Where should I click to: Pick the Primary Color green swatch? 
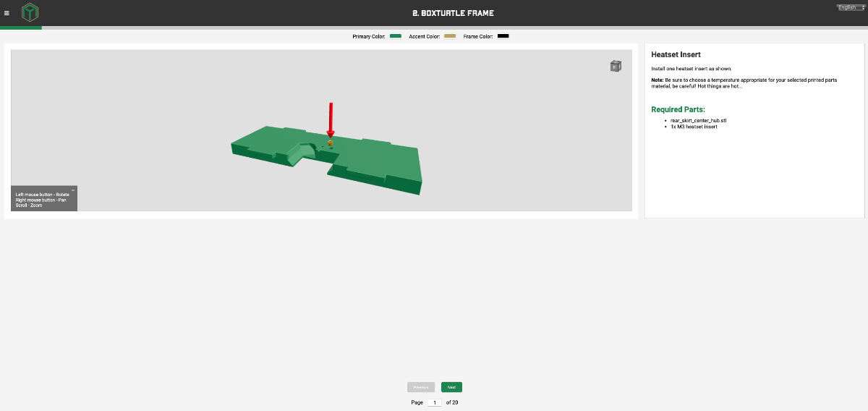click(396, 36)
